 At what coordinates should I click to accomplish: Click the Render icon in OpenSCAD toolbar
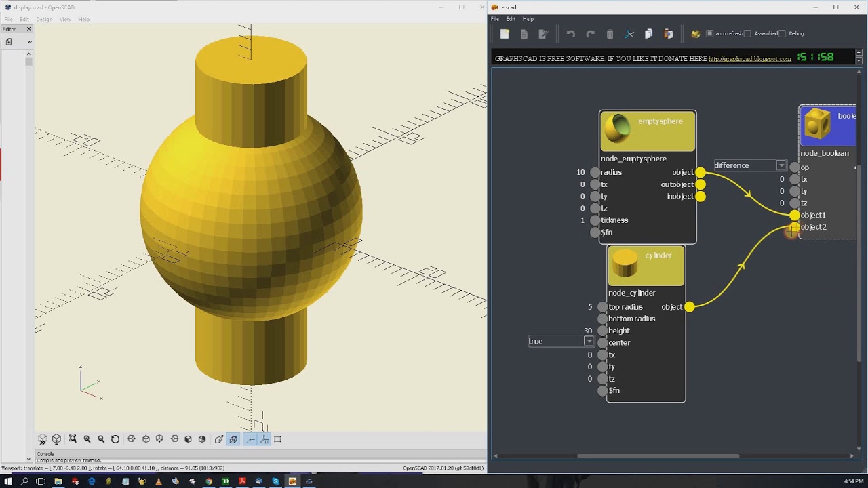pyautogui.click(x=56, y=439)
